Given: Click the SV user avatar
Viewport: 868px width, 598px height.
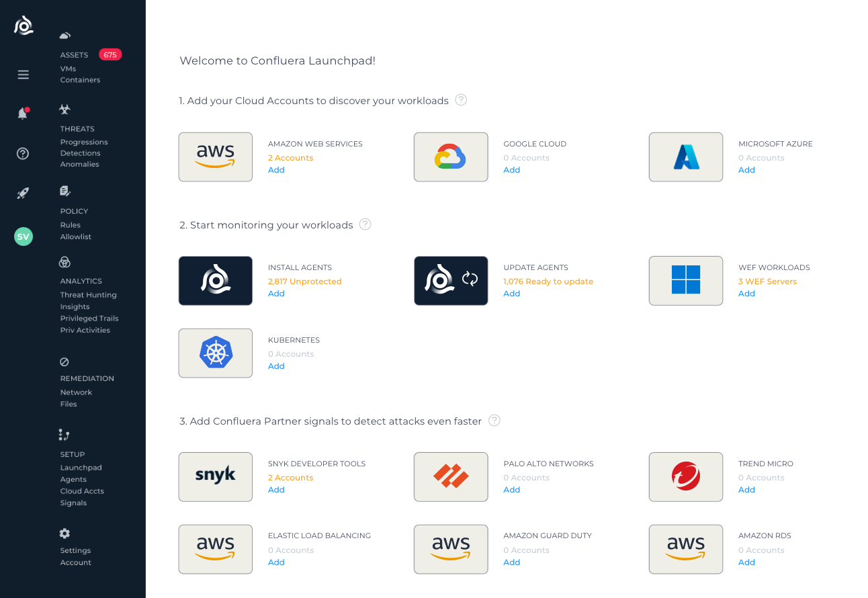Looking at the screenshot, I should click(24, 237).
